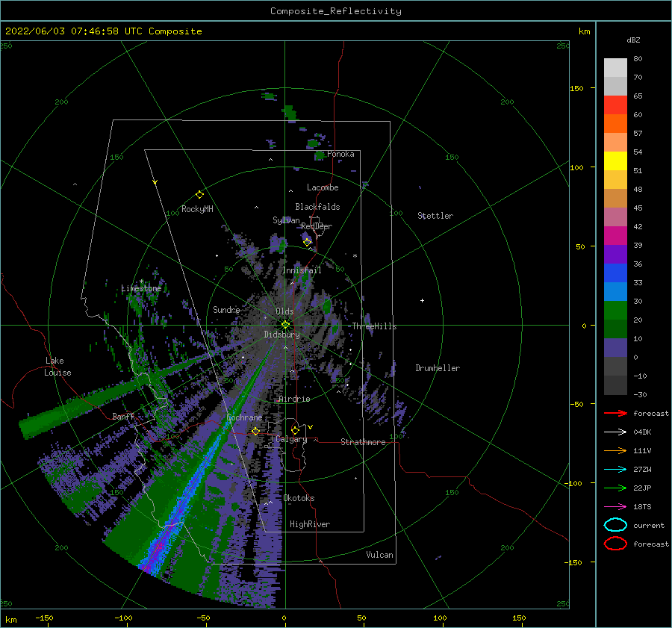Image resolution: width=672 pixels, height=628 pixels.
Task: Click the Blackfalds city label
Action: pos(317,207)
